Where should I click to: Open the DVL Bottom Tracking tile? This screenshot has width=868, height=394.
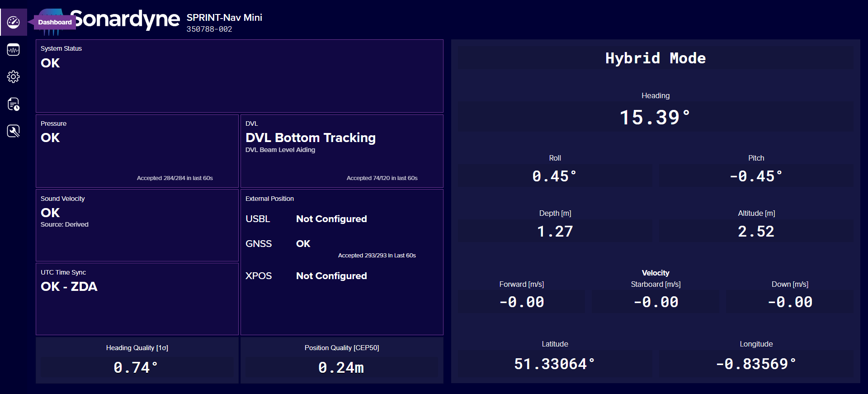342,151
